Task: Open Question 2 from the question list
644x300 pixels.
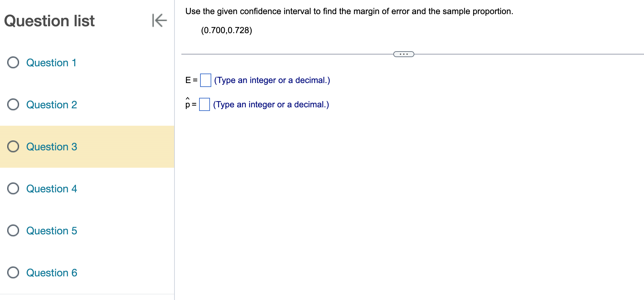Action: point(51,104)
